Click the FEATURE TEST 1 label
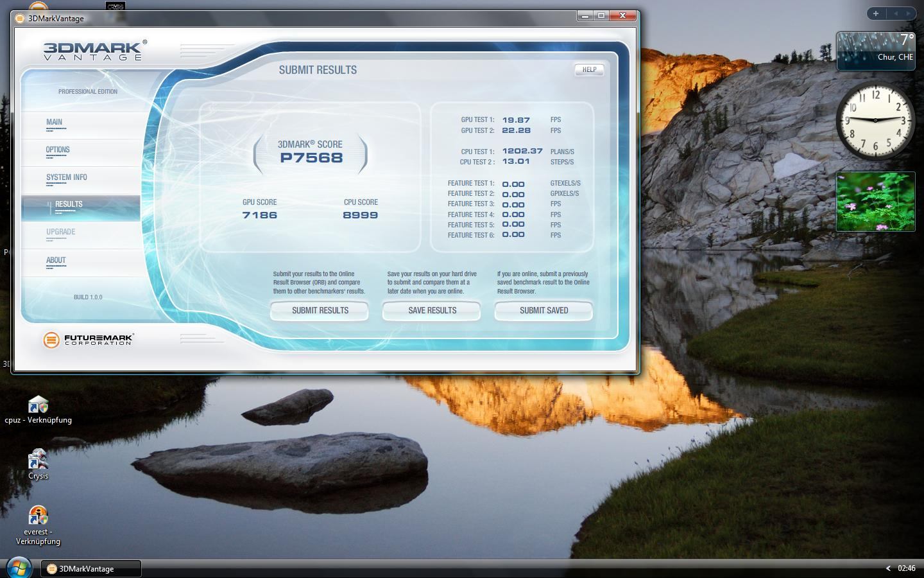The width and height of the screenshot is (924, 578). tap(471, 184)
